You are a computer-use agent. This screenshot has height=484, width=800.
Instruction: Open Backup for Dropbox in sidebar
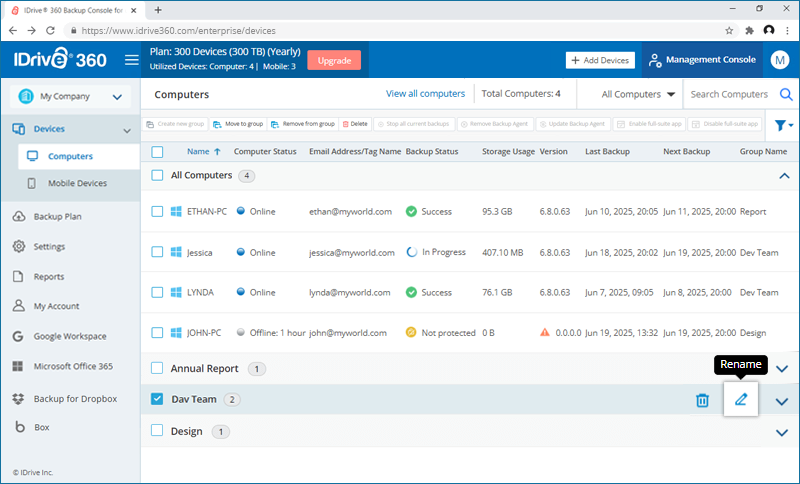(75, 399)
